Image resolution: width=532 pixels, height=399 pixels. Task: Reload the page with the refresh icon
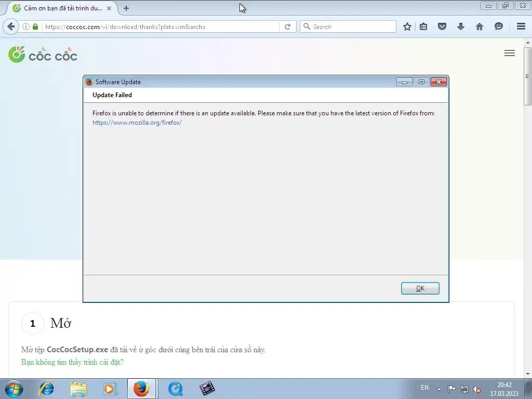pyautogui.click(x=287, y=26)
